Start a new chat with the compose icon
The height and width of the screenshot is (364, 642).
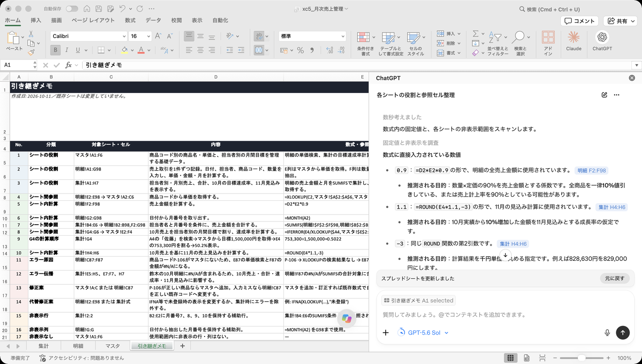(604, 95)
